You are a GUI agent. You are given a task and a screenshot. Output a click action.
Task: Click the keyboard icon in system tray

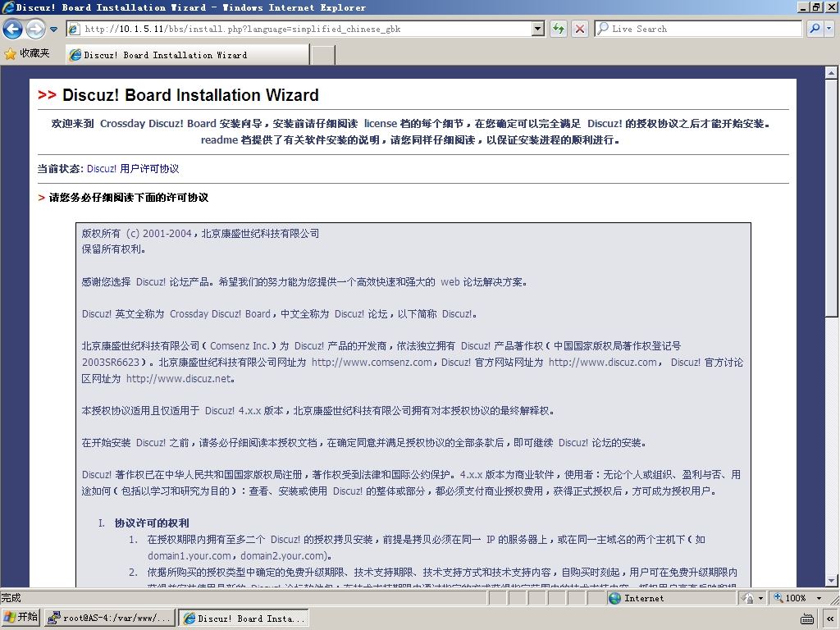pos(807,619)
